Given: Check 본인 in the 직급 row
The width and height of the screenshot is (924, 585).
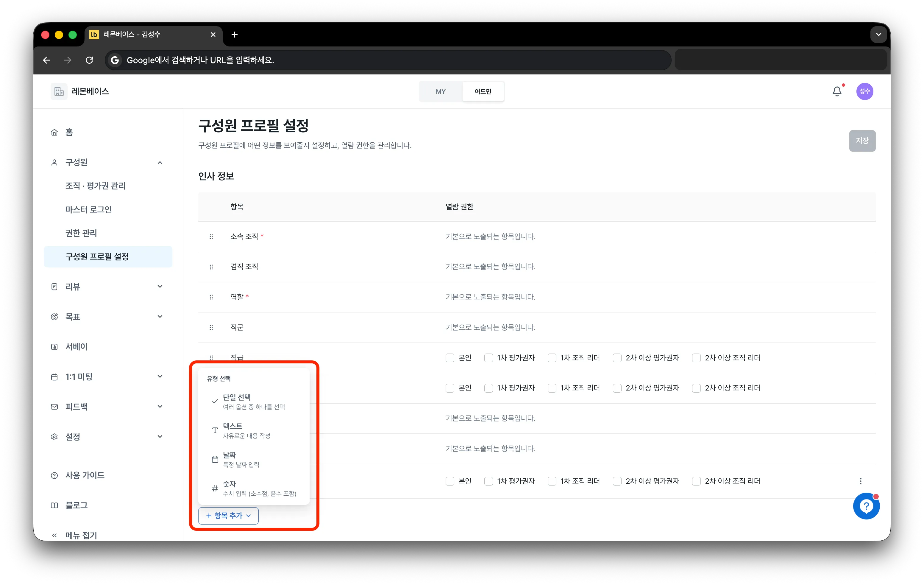Looking at the screenshot, I should (450, 358).
